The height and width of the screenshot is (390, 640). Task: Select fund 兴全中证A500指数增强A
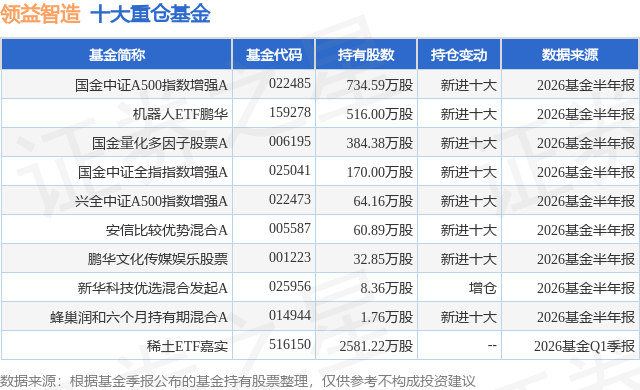pyautogui.click(x=151, y=201)
